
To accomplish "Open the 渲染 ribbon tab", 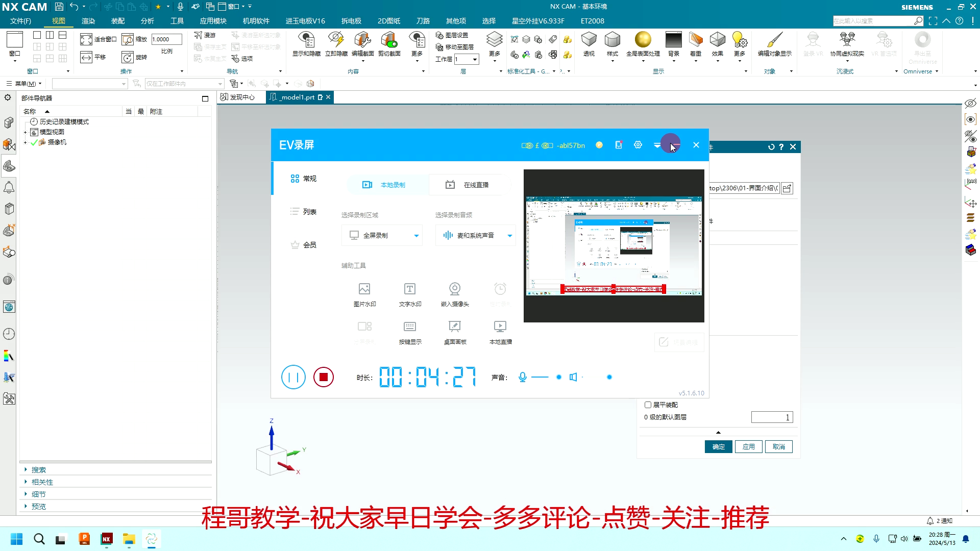I will click(x=88, y=21).
